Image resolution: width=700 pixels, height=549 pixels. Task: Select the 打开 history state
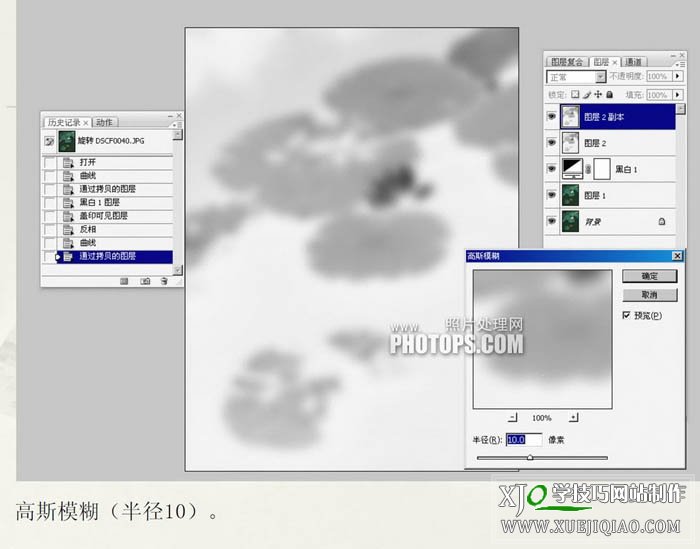coord(114,162)
